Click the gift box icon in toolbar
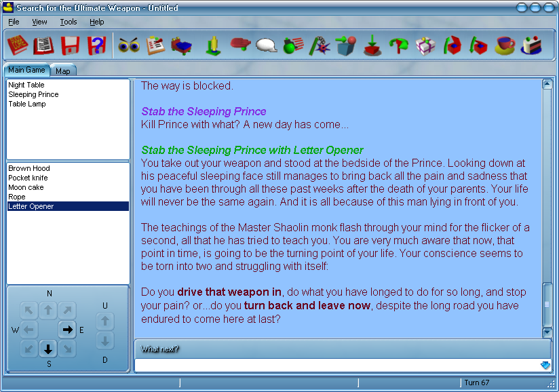Image resolution: width=559 pixels, height=392 pixels. pos(425,45)
